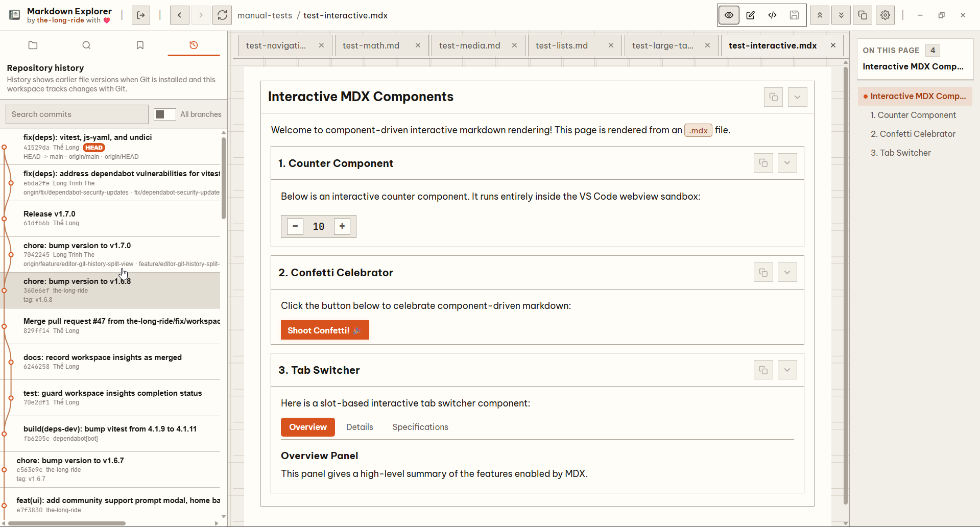
Task: Decrease the counter with minus button
Action: click(x=295, y=226)
